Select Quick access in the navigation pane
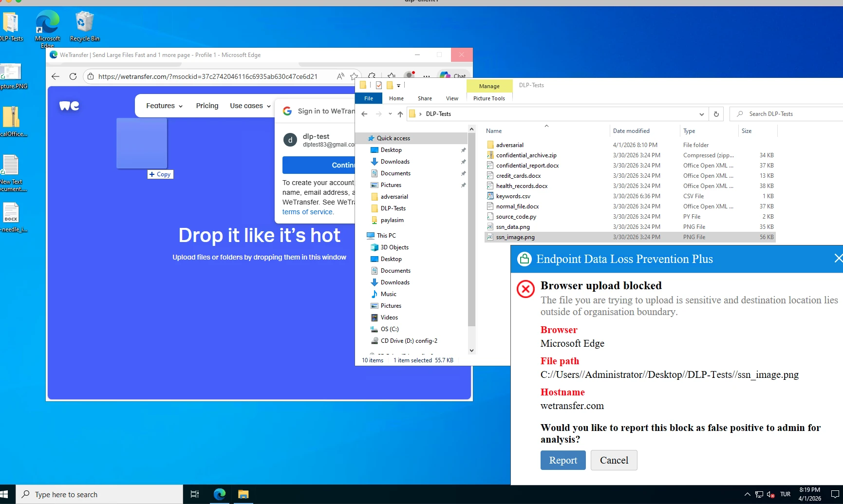The height and width of the screenshot is (504, 843). coord(393,138)
